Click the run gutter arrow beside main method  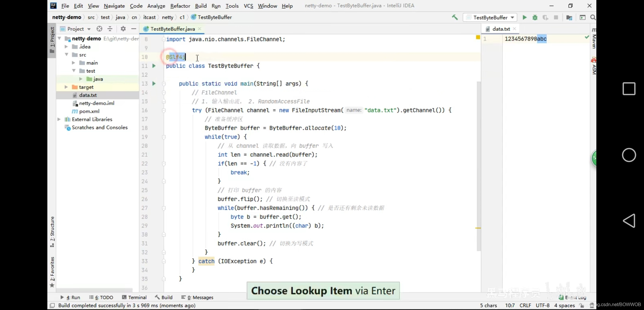click(x=154, y=84)
